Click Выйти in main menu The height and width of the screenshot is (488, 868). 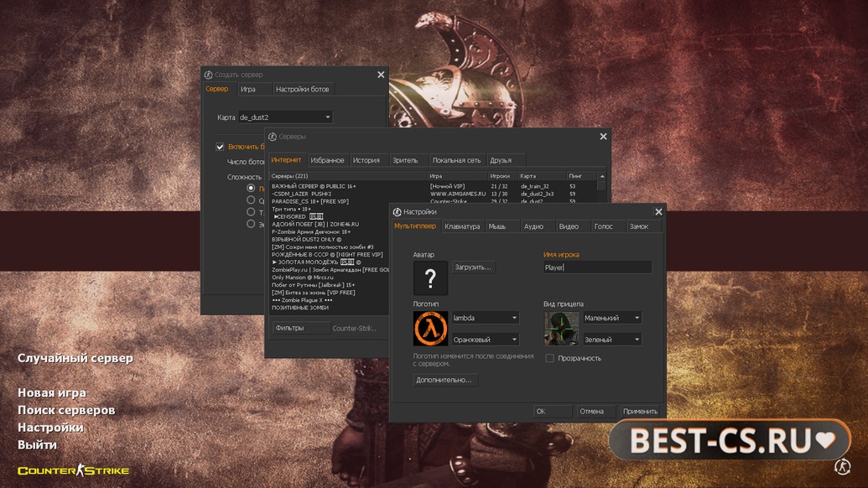(x=37, y=445)
